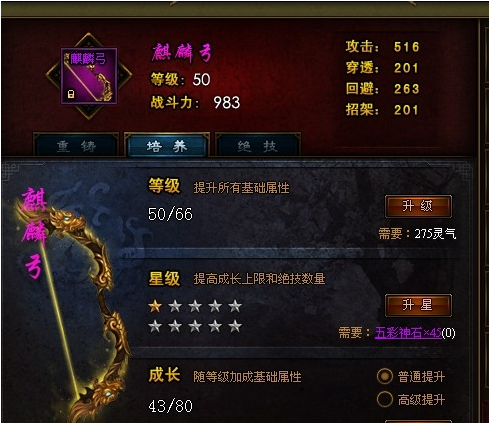Select the 普通提升 radio option

tap(385, 377)
